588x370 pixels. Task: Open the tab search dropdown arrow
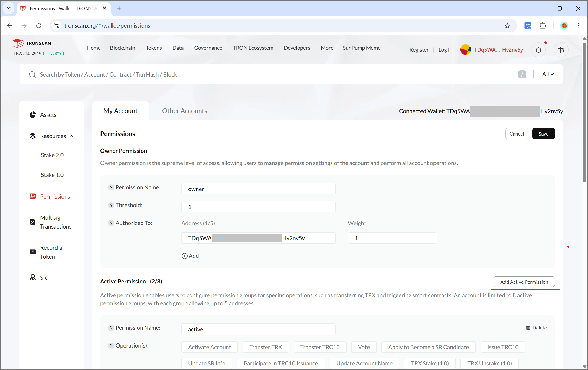tap(9, 8)
